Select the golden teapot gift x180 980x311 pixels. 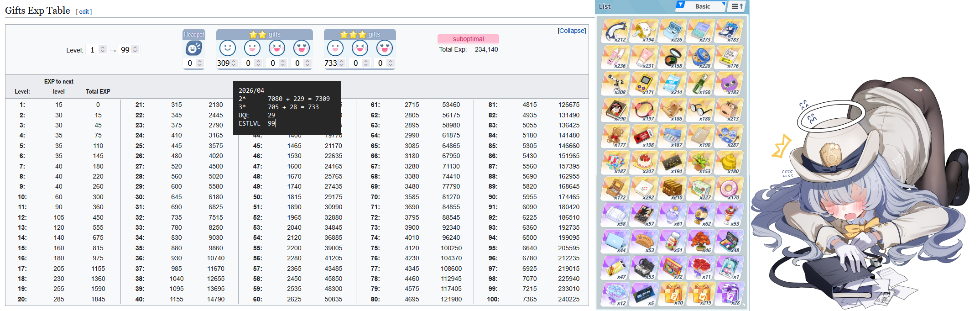click(729, 163)
